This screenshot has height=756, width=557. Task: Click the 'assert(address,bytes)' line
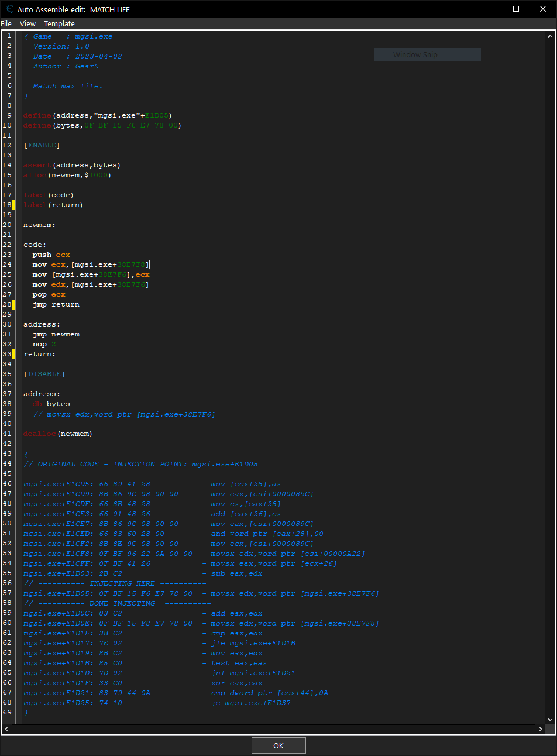click(71, 165)
